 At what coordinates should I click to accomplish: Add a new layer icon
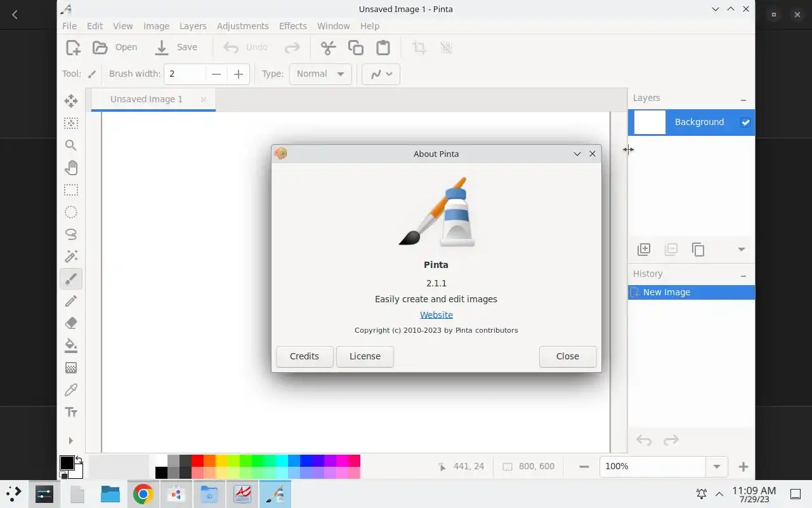click(x=644, y=250)
